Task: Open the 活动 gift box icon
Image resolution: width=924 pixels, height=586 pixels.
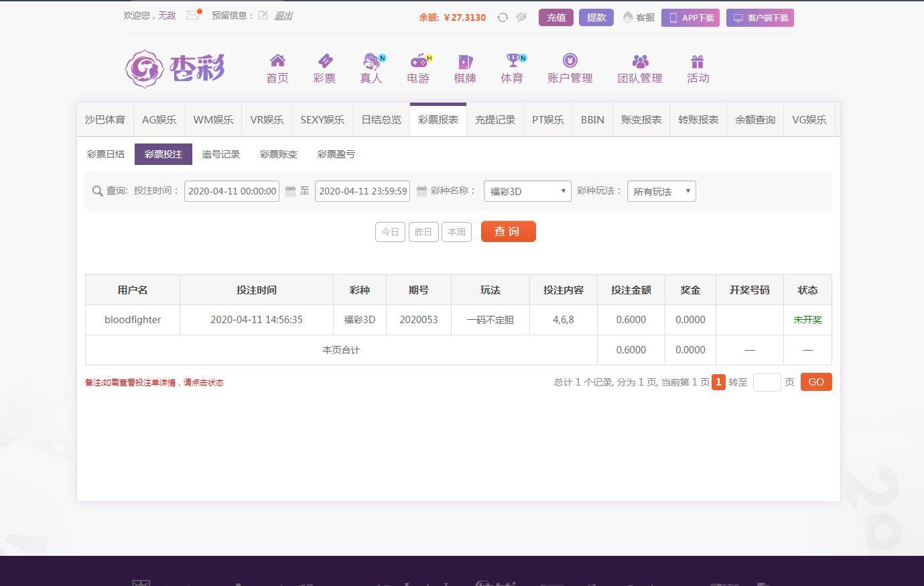Action: (698, 62)
